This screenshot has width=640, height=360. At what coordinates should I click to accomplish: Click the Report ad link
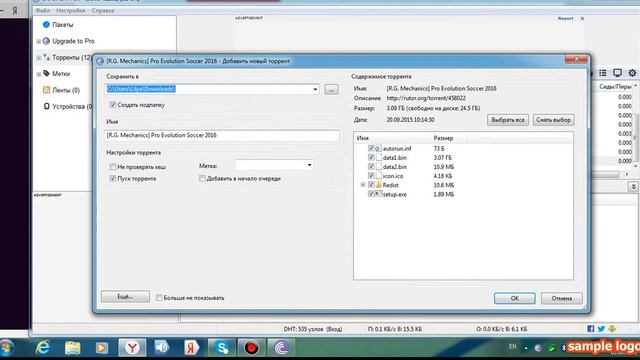(x=565, y=18)
